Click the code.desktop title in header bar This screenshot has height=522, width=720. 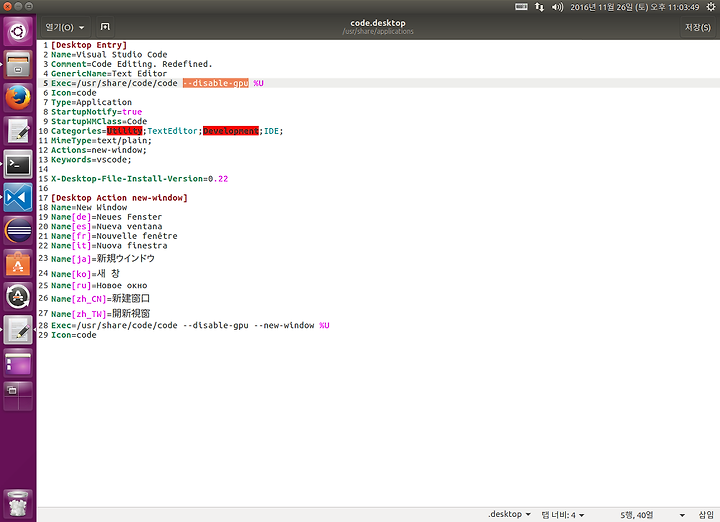coord(378,23)
